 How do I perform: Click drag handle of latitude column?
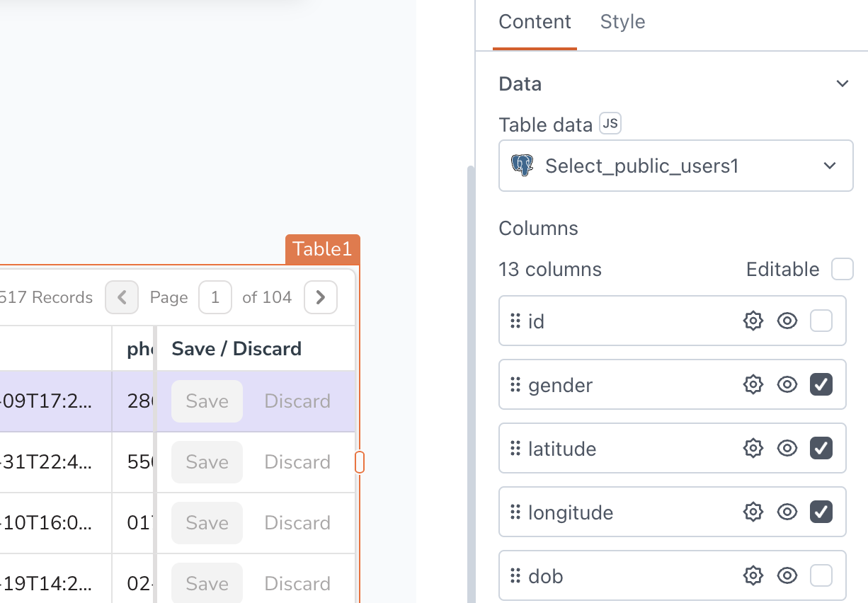click(515, 449)
